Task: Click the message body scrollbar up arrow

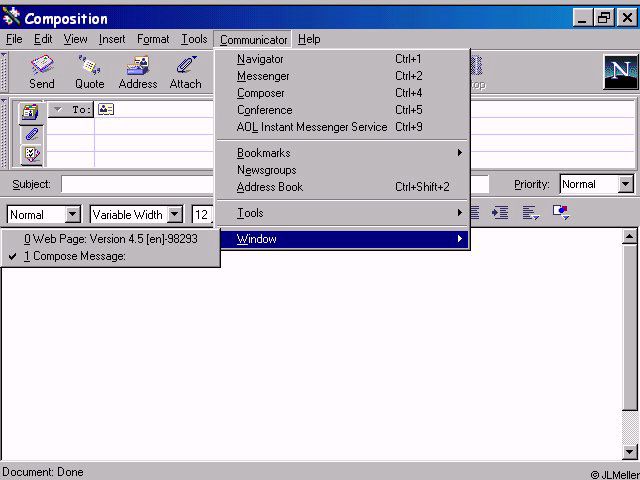Action: pyautogui.click(x=629, y=236)
